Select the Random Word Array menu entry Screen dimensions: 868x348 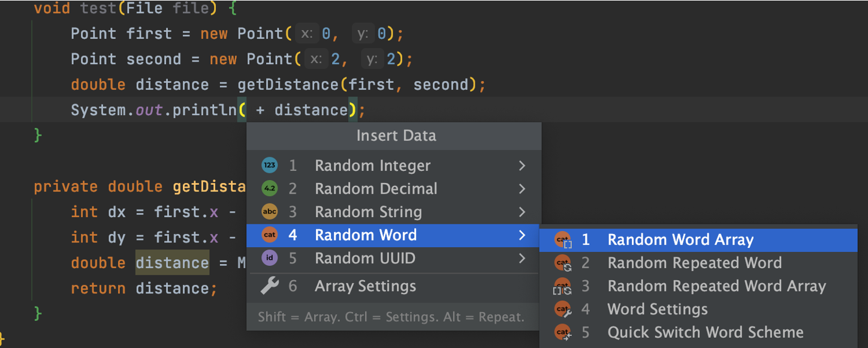(680, 240)
